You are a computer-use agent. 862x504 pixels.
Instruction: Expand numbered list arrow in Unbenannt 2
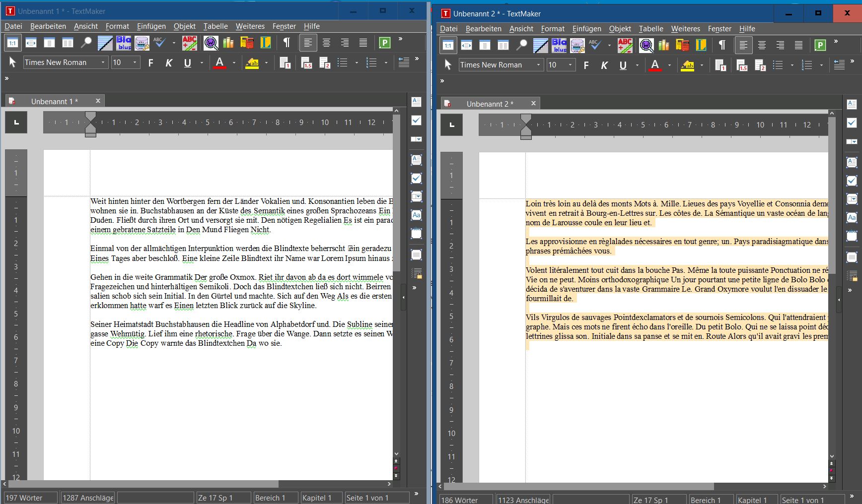[x=821, y=65]
